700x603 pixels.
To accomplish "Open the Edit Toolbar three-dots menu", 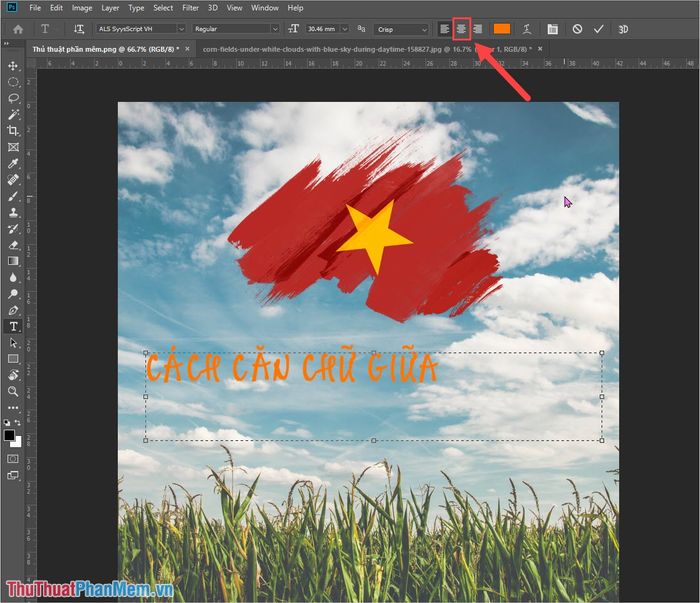I will (x=13, y=408).
